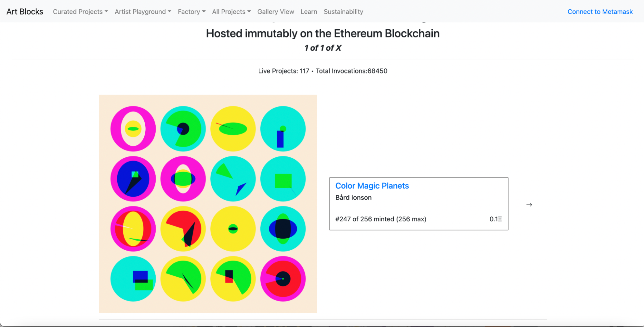Open the Color Magic Planets project link
This screenshot has width=644, height=327.
[x=372, y=186]
